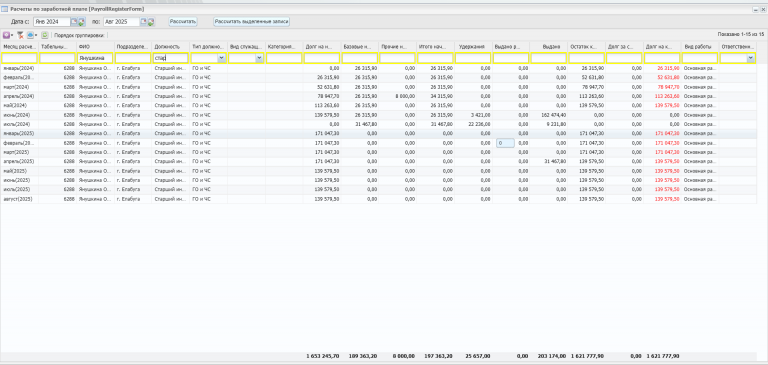Click the green refresh icon beside start date
Viewport: 768px width, 365px height.
(x=81, y=22)
